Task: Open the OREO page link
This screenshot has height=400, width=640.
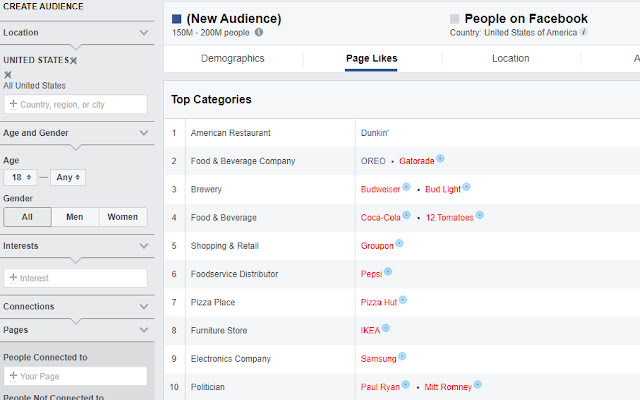Action: (x=373, y=161)
